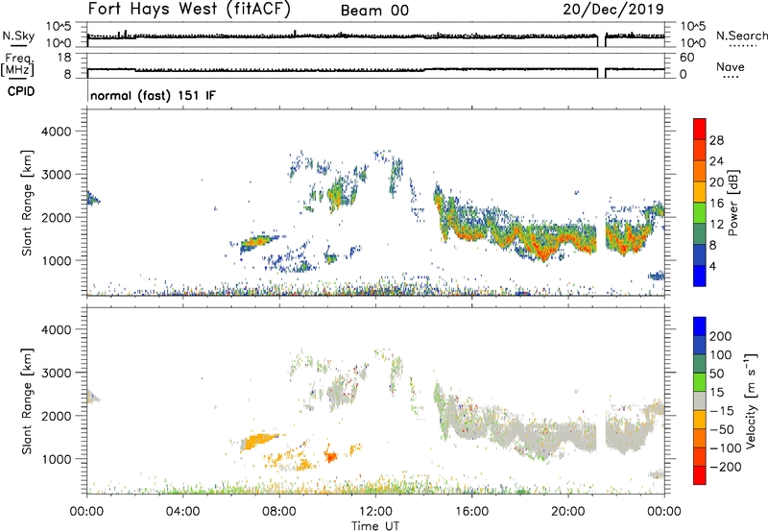Click the '08:00' time tick label

(x=279, y=512)
